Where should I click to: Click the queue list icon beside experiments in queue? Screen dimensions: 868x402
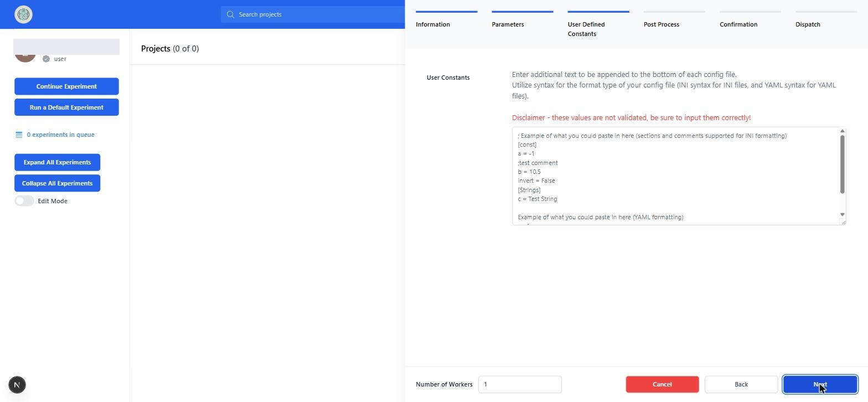pyautogui.click(x=19, y=135)
